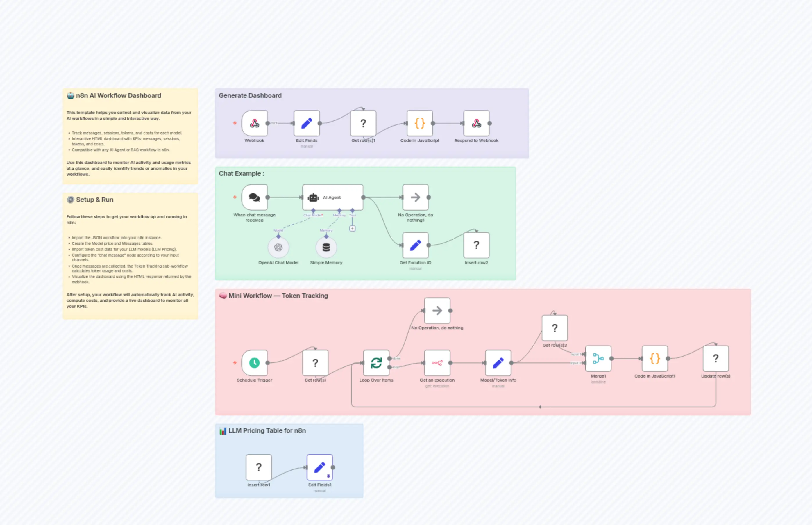Click the Respond to Webhook node
Viewport: 812px width, 525px height.
tap(476, 123)
